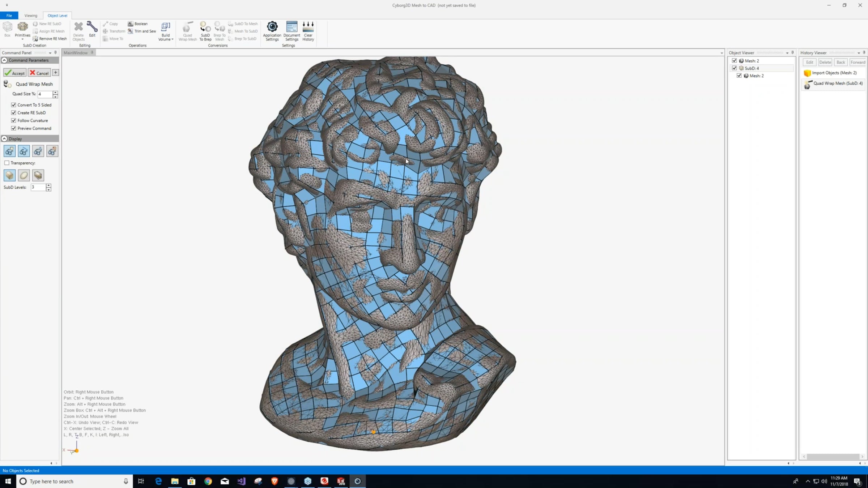Image resolution: width=868 pixels, height=488 pixels.
Task: Click the pin icon on MainWindow tab
Action: pyautogui.click(x=92, y=53)
